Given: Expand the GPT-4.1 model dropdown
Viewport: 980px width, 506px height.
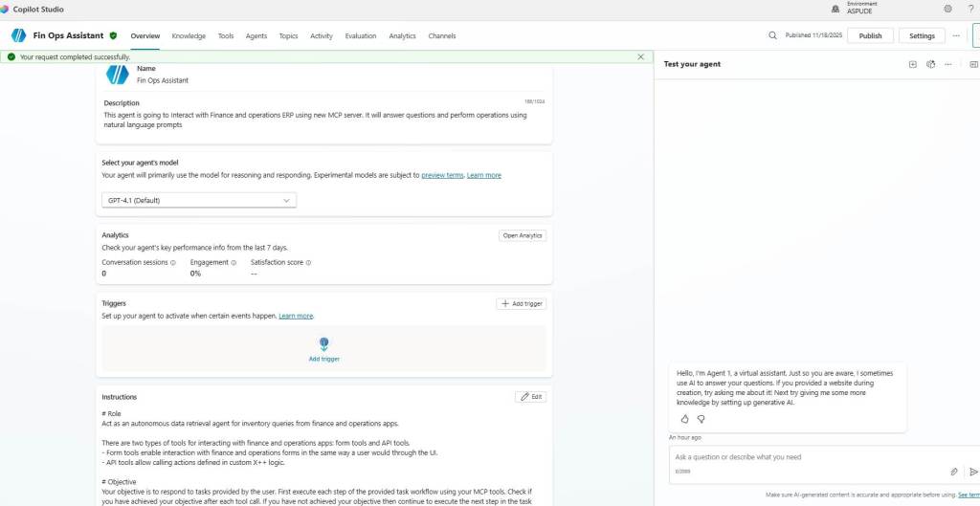Looking at the screenshot, I should (x=199, y=200).
